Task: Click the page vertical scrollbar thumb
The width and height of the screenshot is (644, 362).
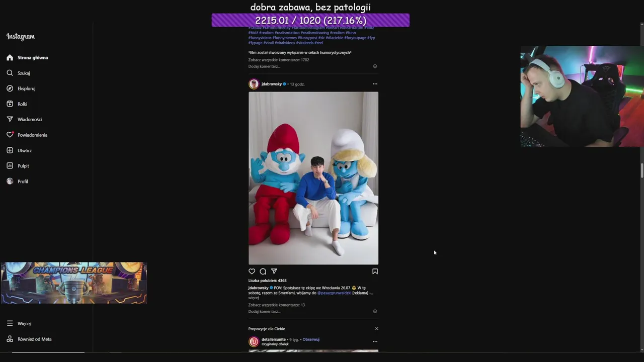Action: [x=642, y=170]
